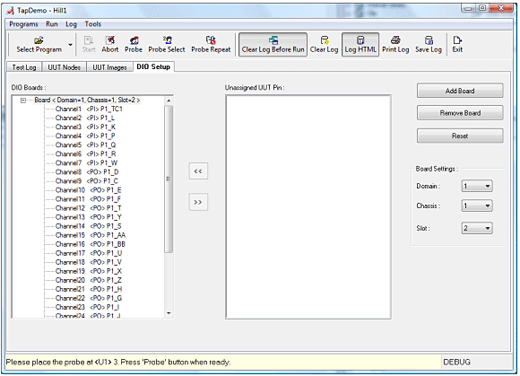Click the Remove Board button
This screenshot has height=376, width=520.
(460, 113)
